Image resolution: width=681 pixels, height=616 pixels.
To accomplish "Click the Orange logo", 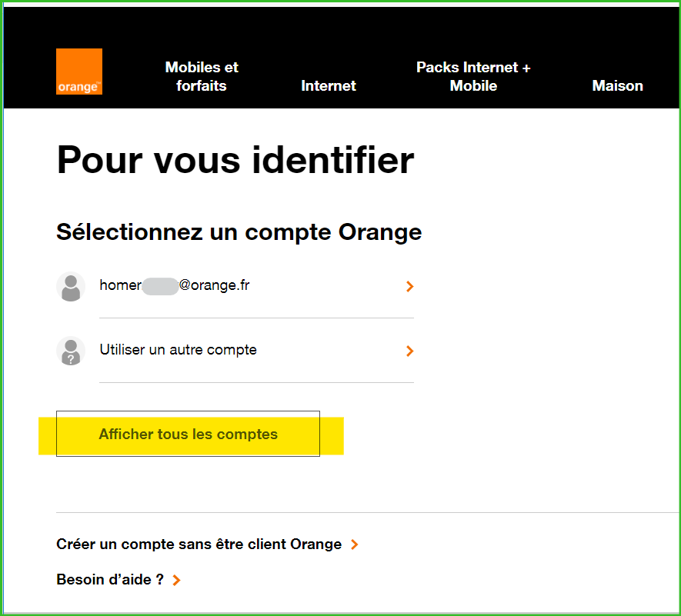I will (x=79, y=72).
